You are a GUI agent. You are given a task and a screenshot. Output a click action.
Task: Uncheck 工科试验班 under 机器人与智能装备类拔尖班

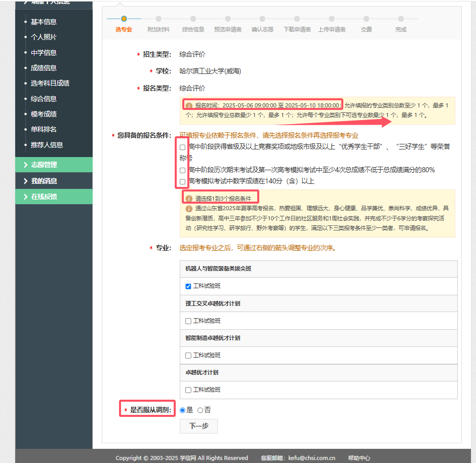click(x=188, y=286)
